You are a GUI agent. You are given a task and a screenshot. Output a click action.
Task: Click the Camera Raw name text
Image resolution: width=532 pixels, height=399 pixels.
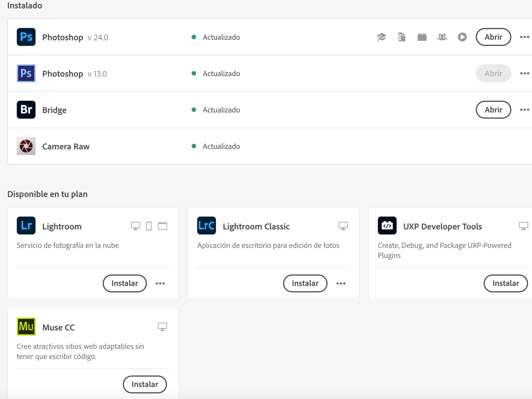click(66, 146)
